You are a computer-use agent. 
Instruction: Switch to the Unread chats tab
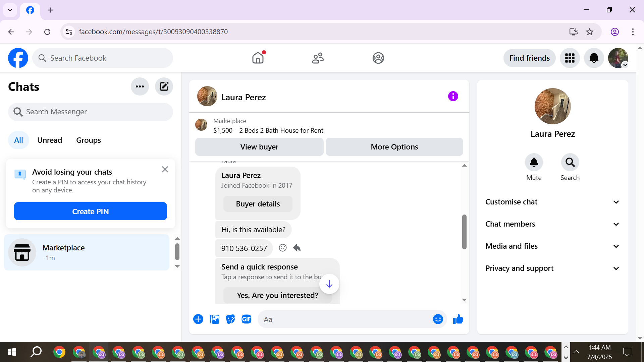50,140
